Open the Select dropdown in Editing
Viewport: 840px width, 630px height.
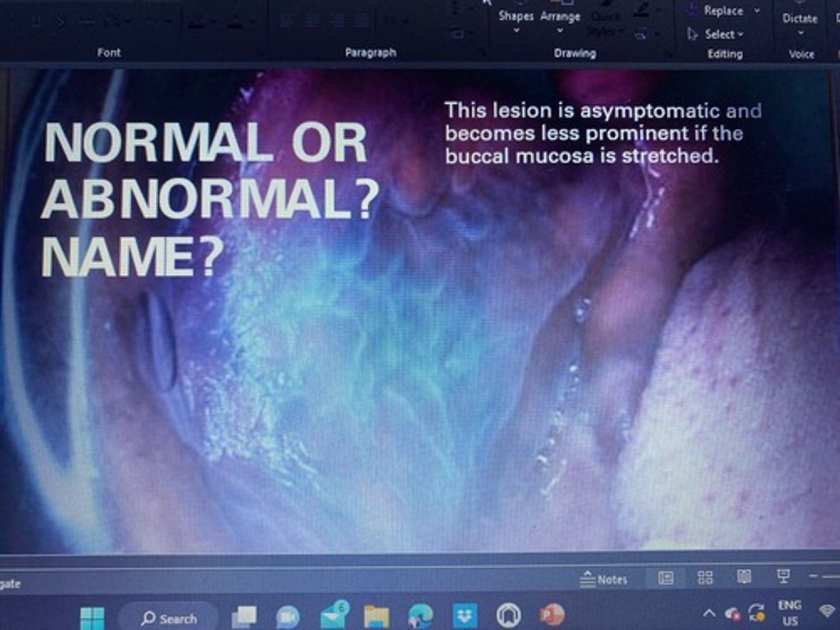tap(716, 34)
